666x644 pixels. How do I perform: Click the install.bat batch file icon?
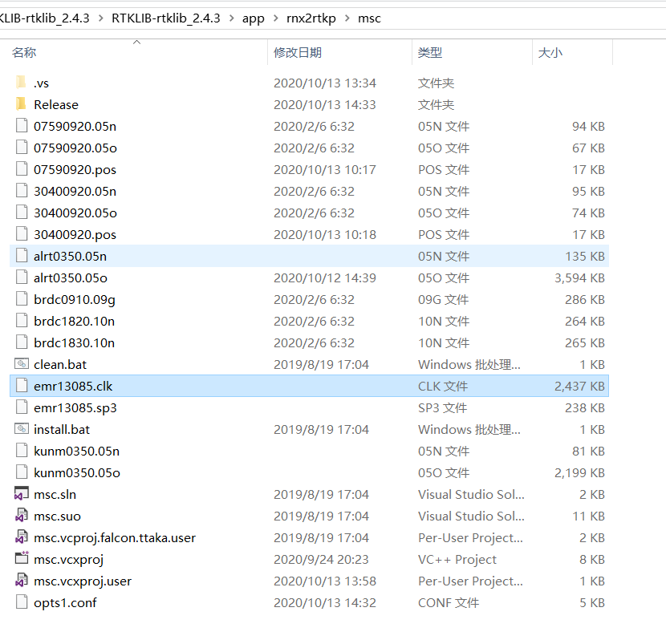(x=22, y=429)
